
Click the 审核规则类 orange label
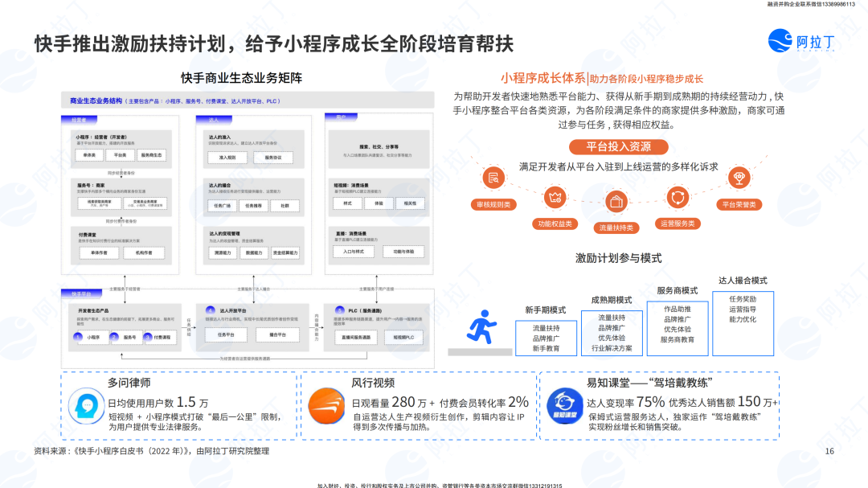(493, 204)
